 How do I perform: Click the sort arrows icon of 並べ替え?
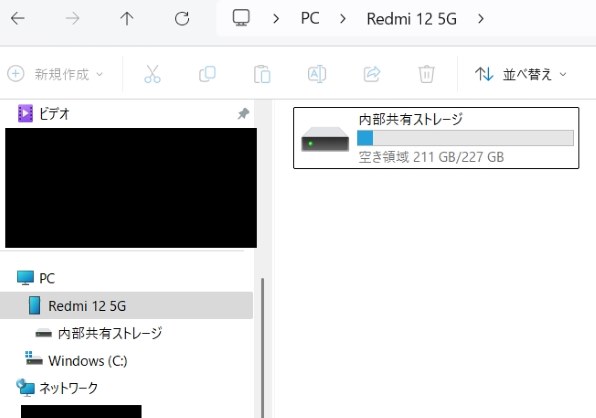(x=484, y=74)
